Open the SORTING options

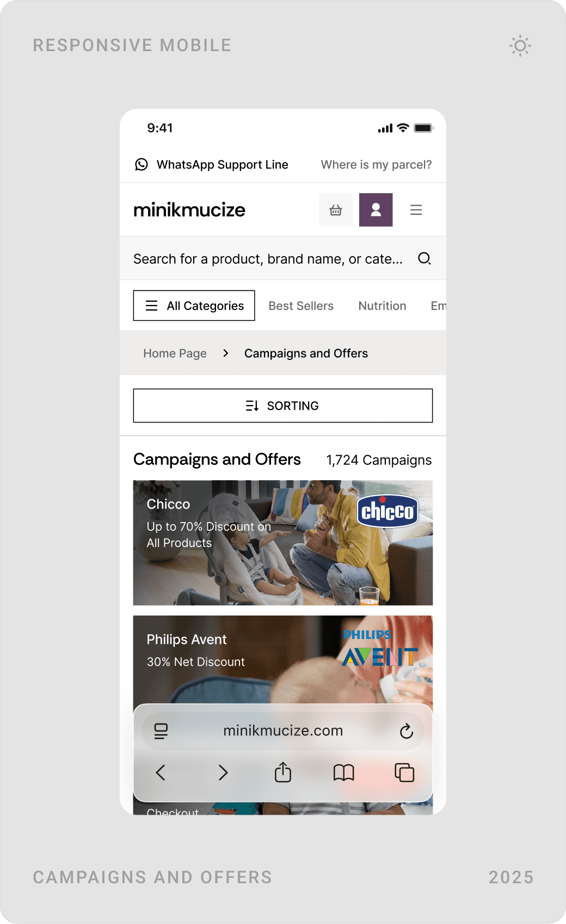pyautogui.click(x=283, y=406)
